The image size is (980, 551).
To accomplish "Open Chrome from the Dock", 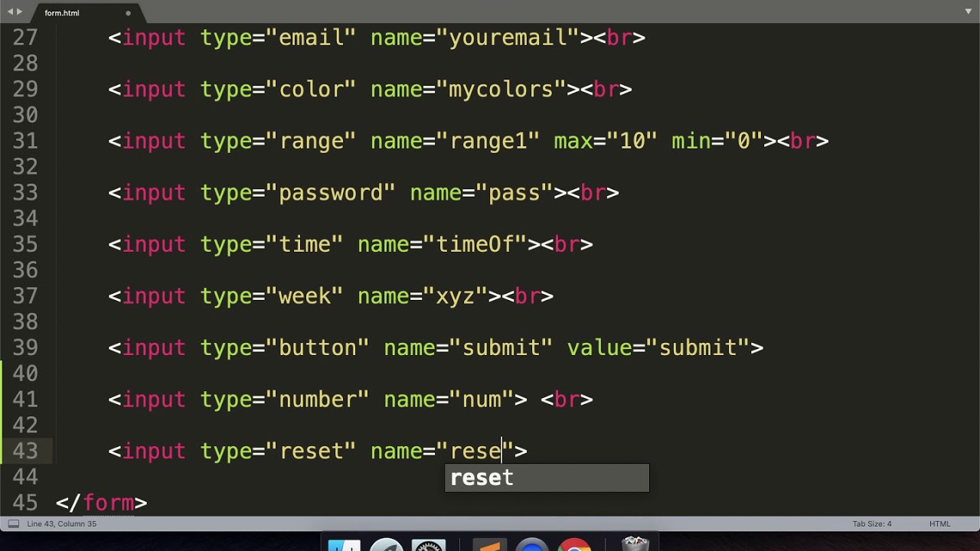I will pos(573,545).
